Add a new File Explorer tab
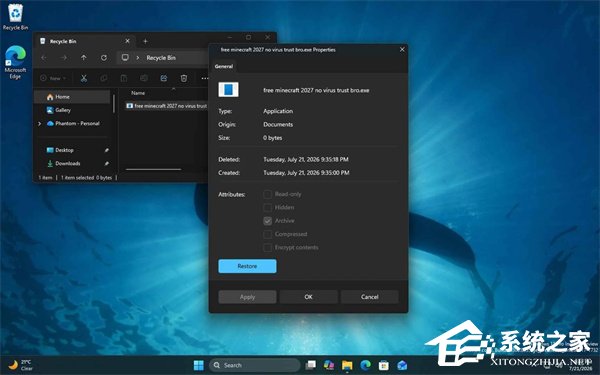This screenshot has width=600, height=375. pos(145,41)
